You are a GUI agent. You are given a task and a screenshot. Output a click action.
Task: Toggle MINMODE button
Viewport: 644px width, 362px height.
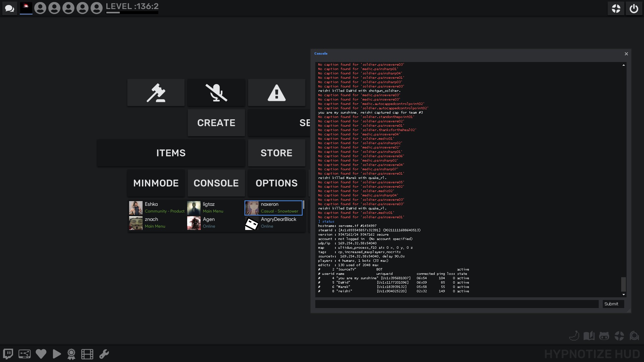[156, 183]
